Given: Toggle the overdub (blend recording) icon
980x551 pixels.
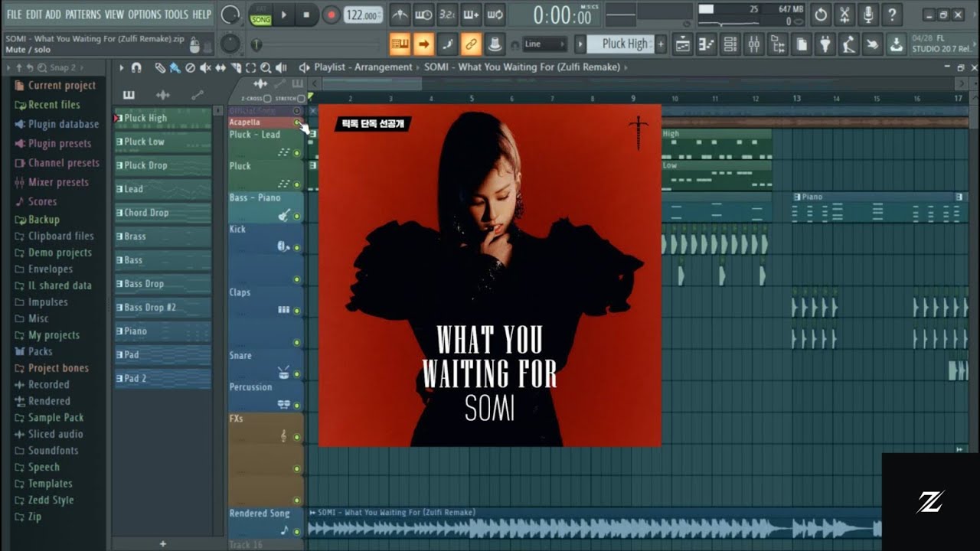Looking at the screenshot, I should coord(471,15).
